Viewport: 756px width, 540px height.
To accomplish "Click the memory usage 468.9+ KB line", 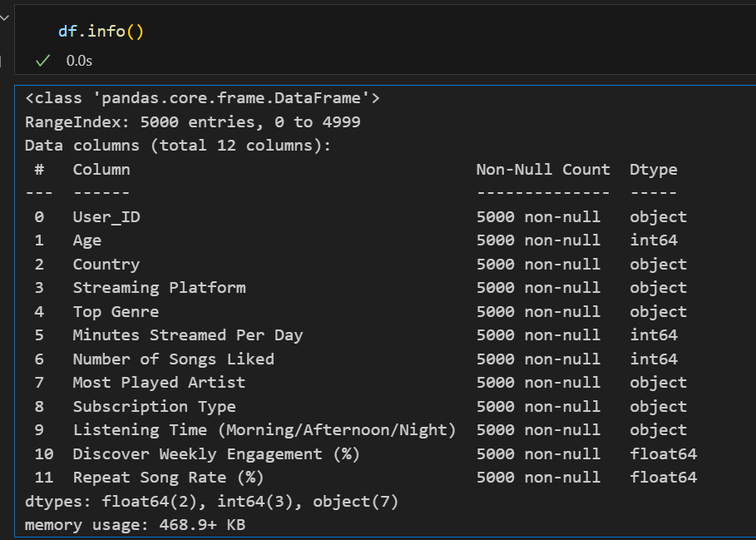I will tap(136, 524).
